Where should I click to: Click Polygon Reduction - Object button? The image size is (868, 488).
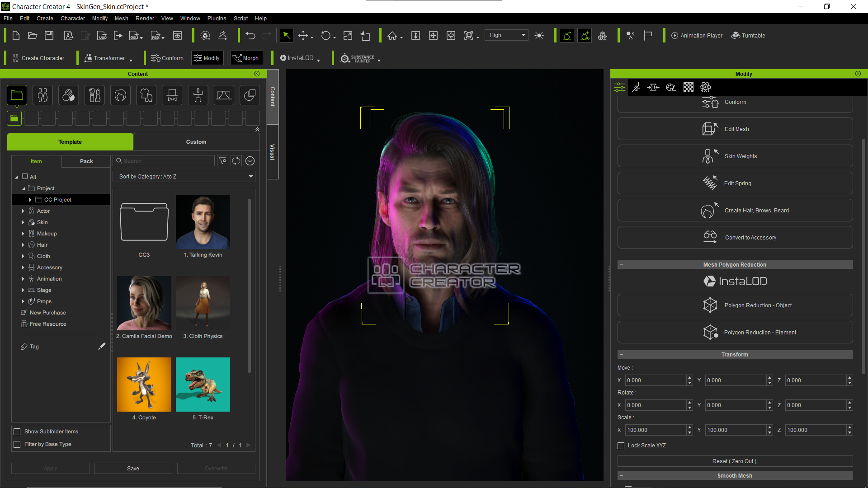pos(735,305)
